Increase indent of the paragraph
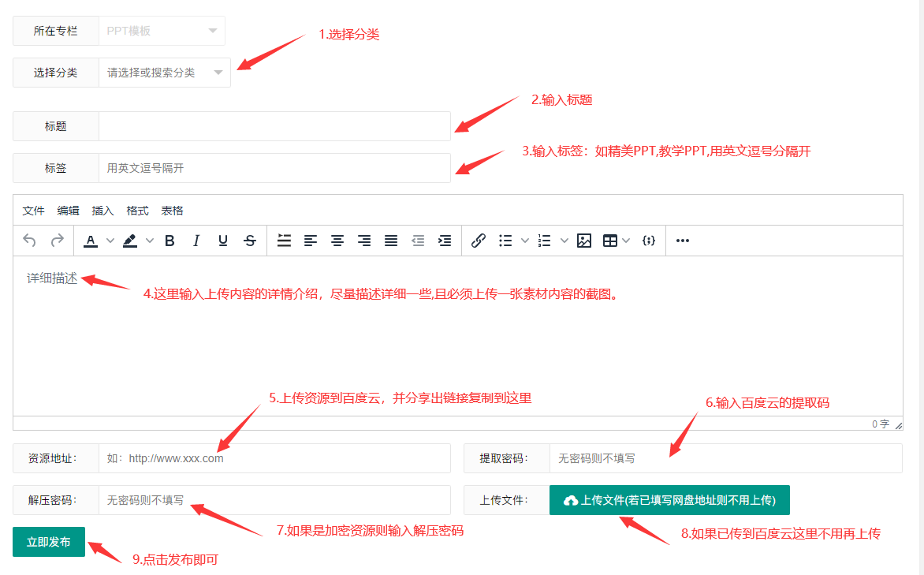The width and height of the screenshot is (924, 575). (x=445, y=241)
